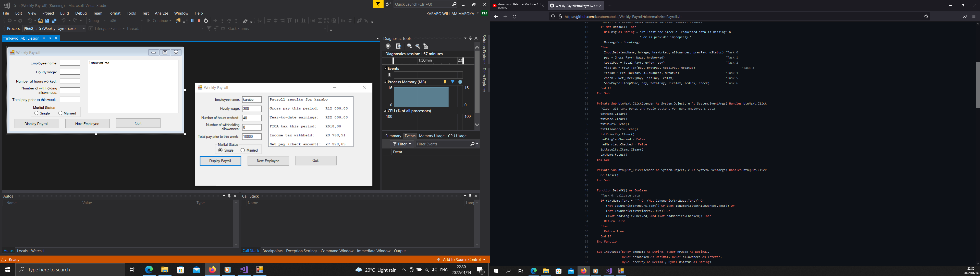Select Married radio button in running Weekly Payroll
Viewport: 980px width, 276px height.
click(x=243, y=150)
